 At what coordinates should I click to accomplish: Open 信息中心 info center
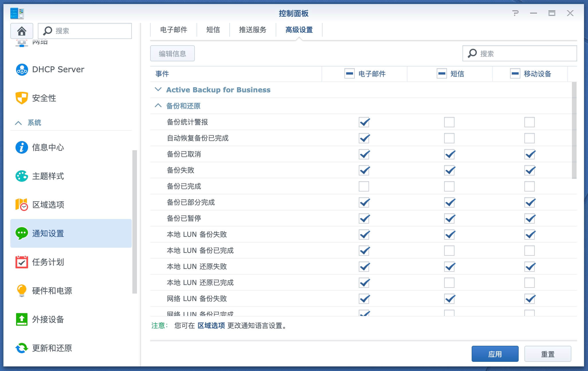tap(48, 147)
